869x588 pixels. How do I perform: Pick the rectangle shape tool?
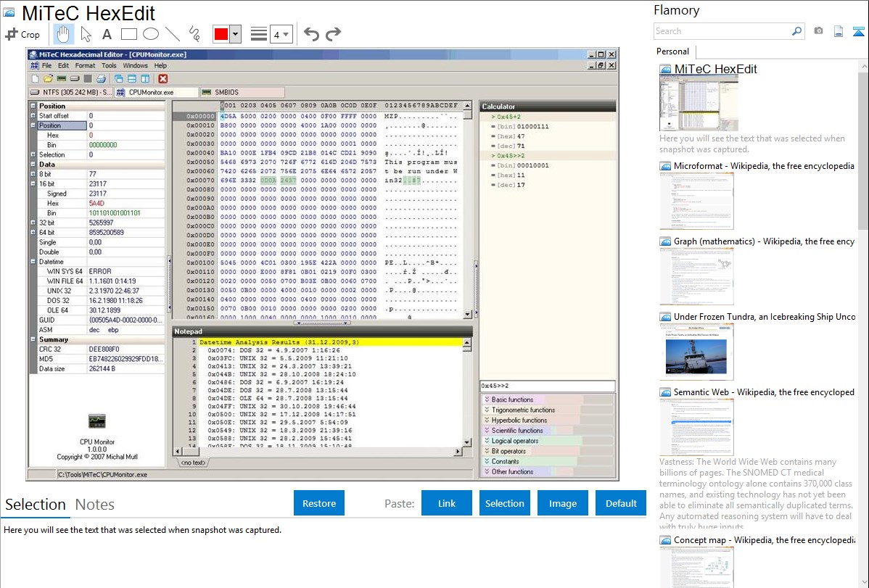[x=128, y=34]
